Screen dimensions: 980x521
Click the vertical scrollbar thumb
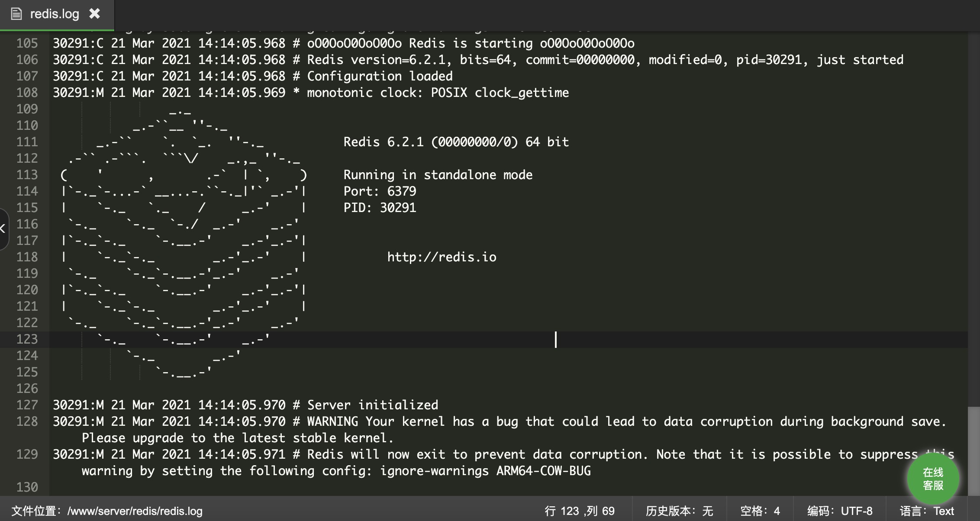pos(974,451)
